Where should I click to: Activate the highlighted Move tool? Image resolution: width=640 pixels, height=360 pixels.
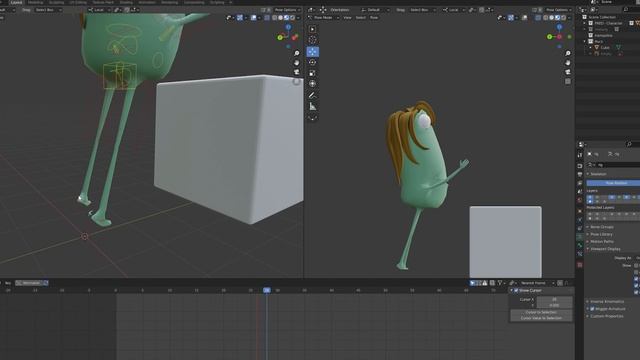coord(312,51)
